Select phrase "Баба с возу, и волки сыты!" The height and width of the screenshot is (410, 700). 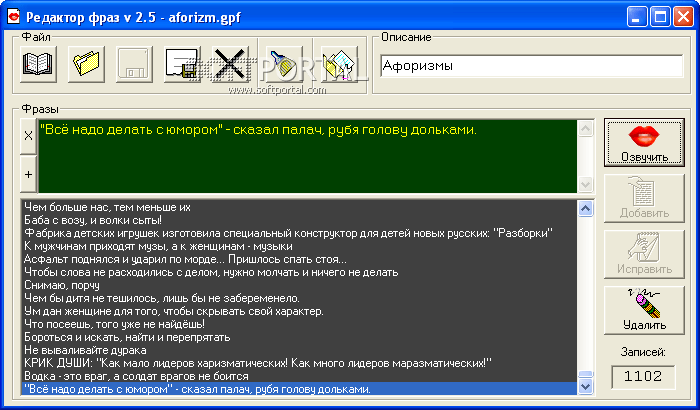coord(299,220)
